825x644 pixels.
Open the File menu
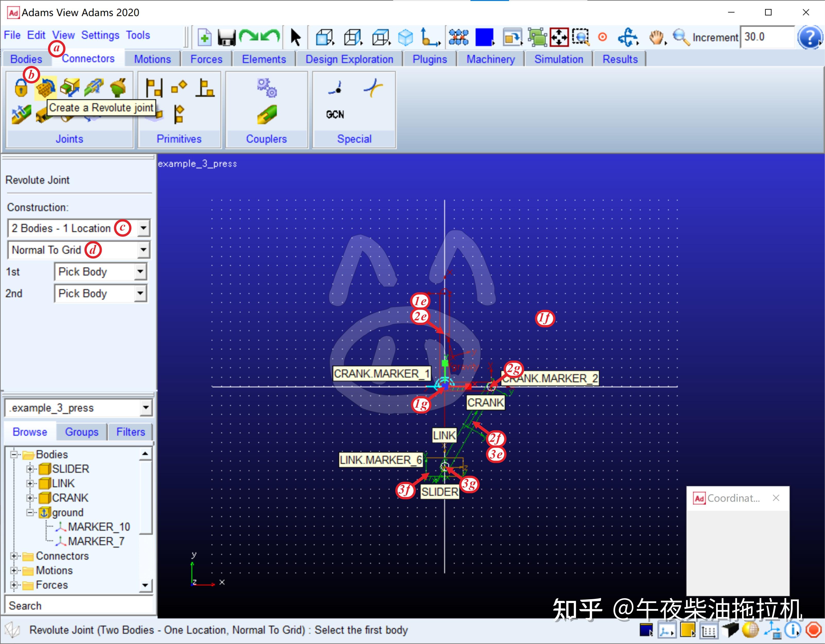tap(12, 35)
